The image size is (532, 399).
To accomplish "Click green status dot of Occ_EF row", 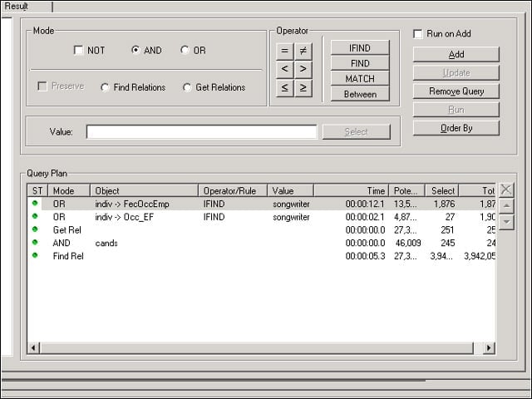I will pyautogui.click(x=35, y=216).
